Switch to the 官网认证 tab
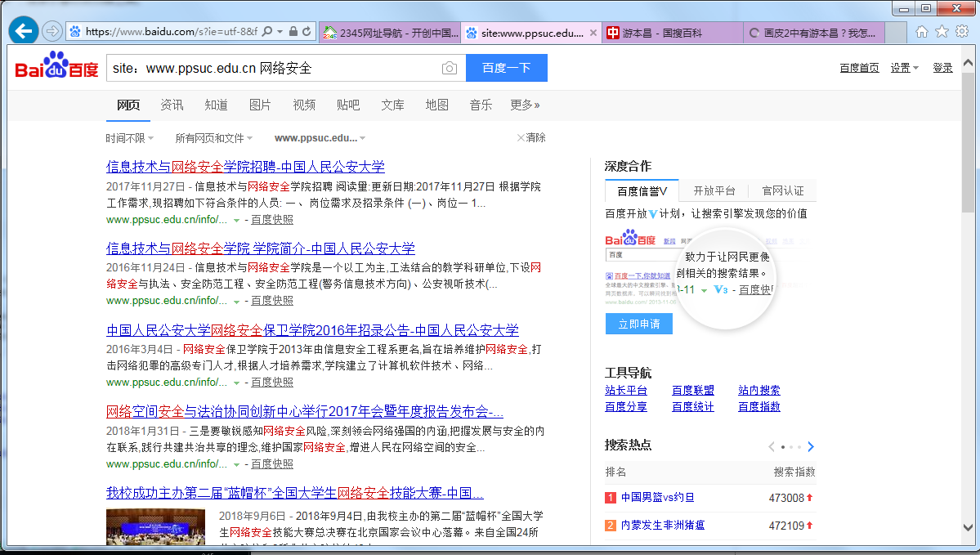The height and width of the screenshot is (555, 980). (782, 190)
